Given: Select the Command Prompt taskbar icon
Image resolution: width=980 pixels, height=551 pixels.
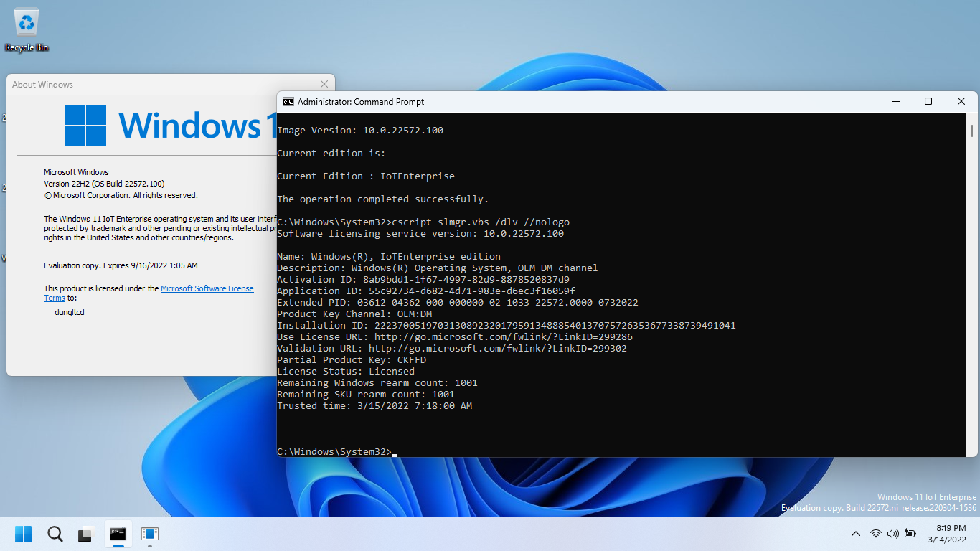Looking at the screenshot, I should (118, 534).
